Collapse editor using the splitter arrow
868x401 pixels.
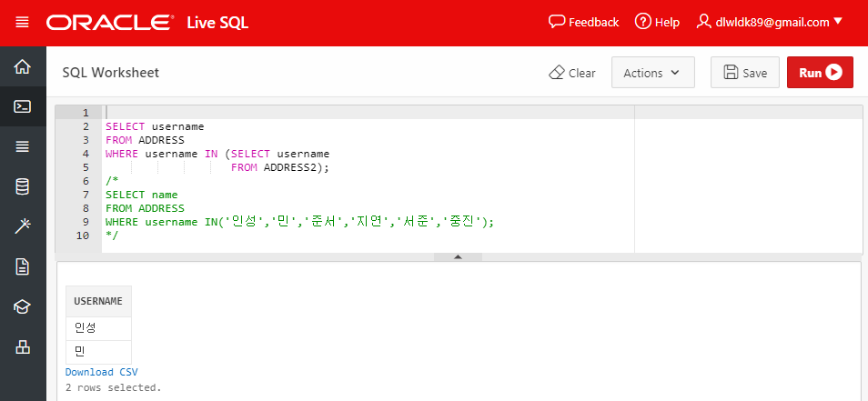pyautogui.click(x=458, y=256)
